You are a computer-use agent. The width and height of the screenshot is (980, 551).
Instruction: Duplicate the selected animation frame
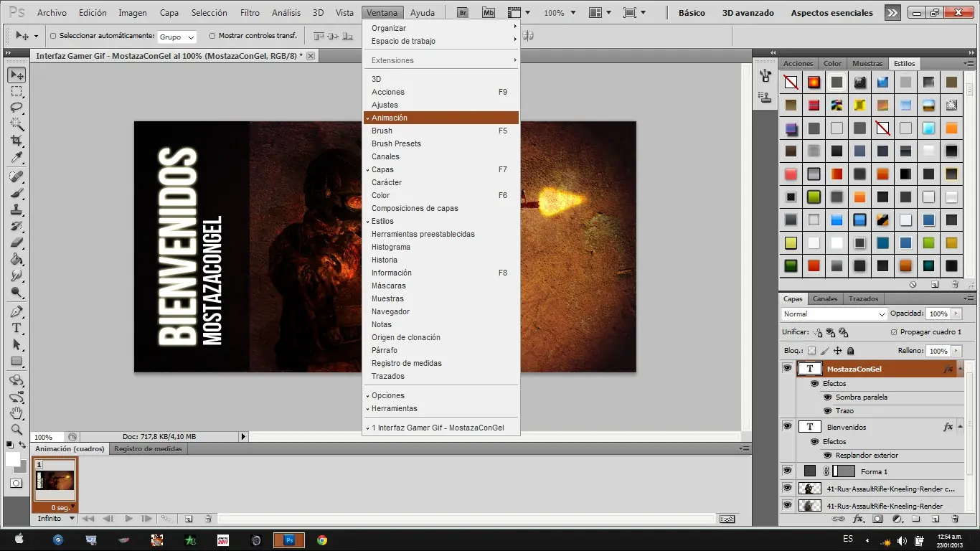tap(188, 519)
